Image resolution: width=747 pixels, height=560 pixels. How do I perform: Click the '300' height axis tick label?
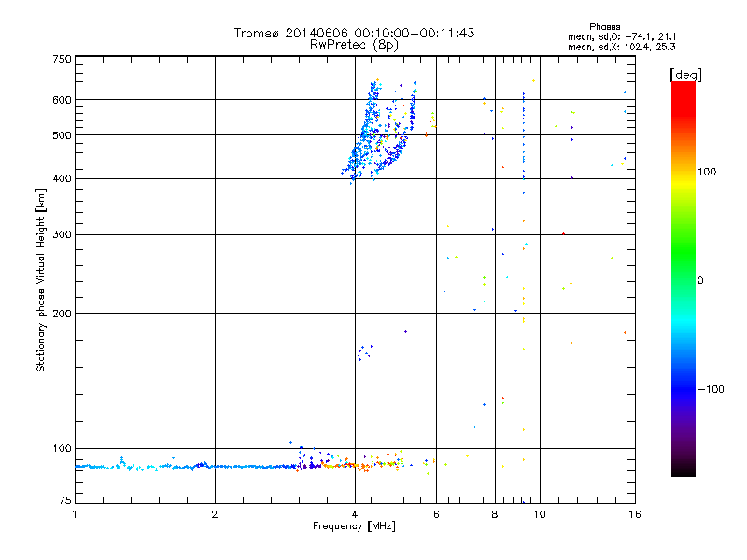tap(62, 235)
